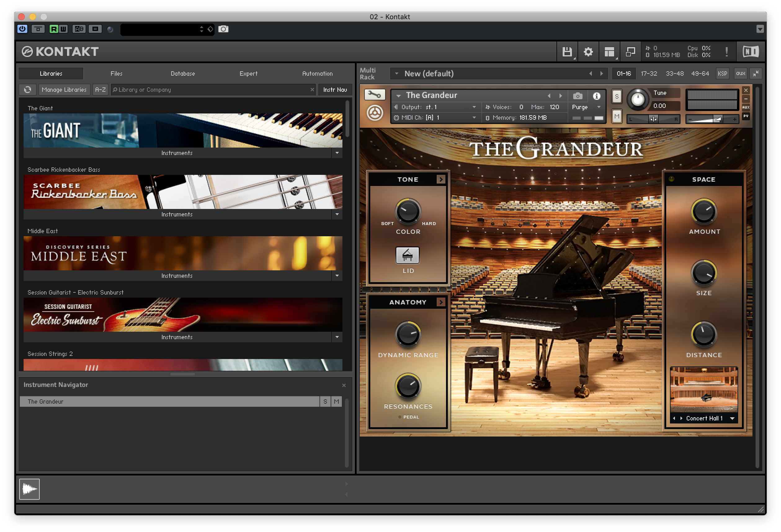
Task: Toggle host Write automation W button
Action: [63, 29]
